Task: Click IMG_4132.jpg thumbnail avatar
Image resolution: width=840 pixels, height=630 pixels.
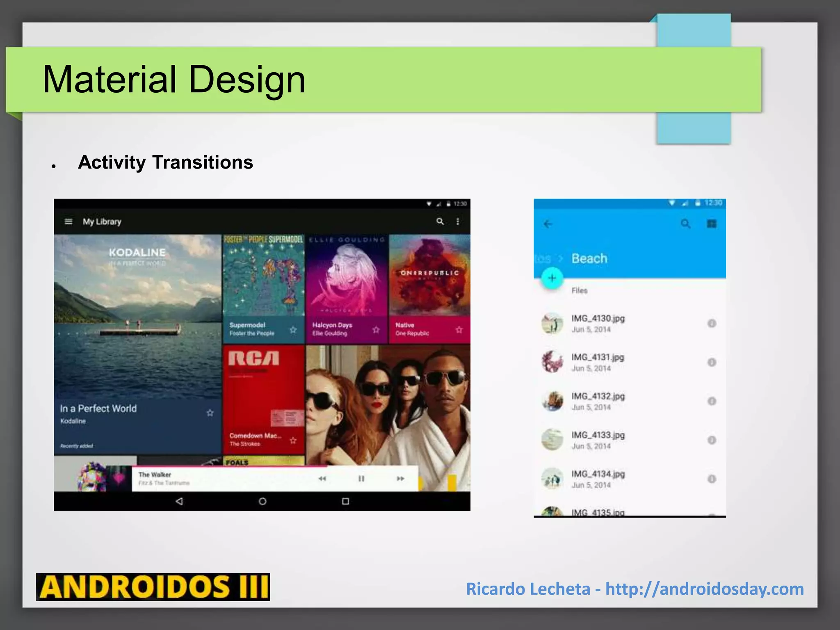Action: click(552, 401)
